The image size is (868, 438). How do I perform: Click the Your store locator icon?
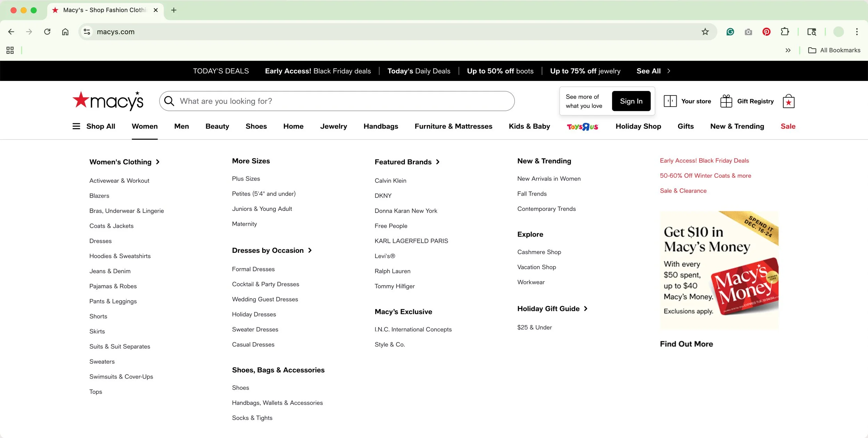(670, 101)
